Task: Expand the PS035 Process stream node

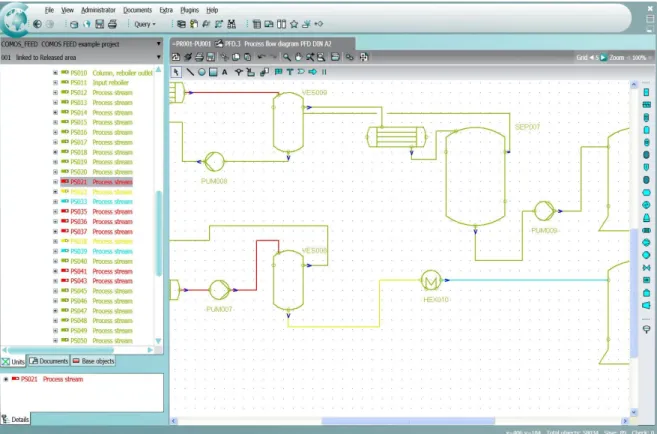Action: [55, 212]
